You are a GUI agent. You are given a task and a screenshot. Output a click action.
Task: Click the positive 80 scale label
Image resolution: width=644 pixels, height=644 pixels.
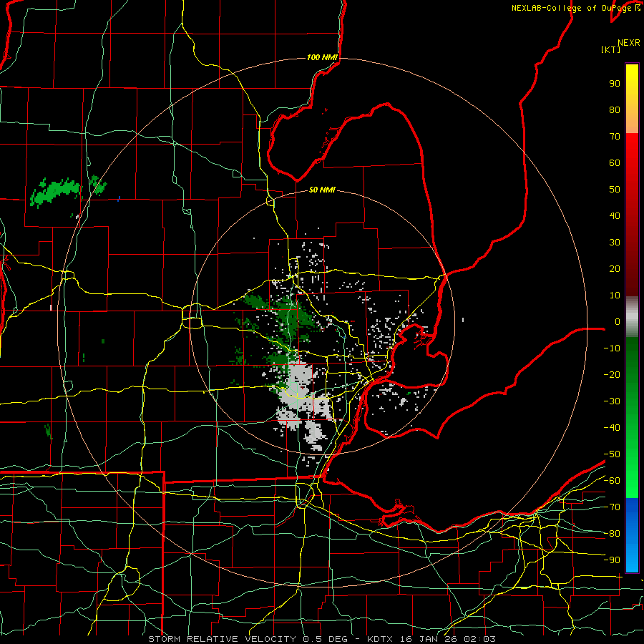click(x=615, y=109)
